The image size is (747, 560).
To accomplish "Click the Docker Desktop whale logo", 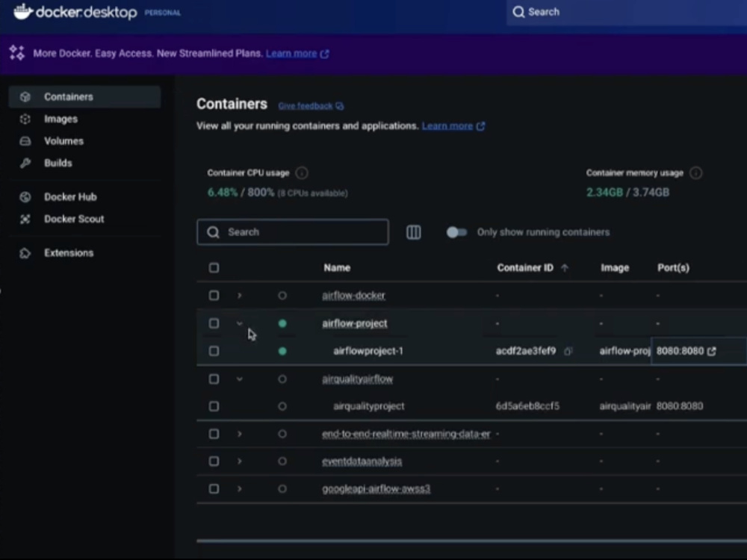I will pos(23,11).
